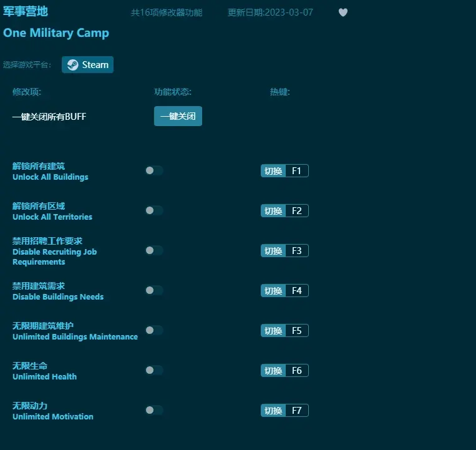Click the Unlock All Buildings label

pos(51,177)
